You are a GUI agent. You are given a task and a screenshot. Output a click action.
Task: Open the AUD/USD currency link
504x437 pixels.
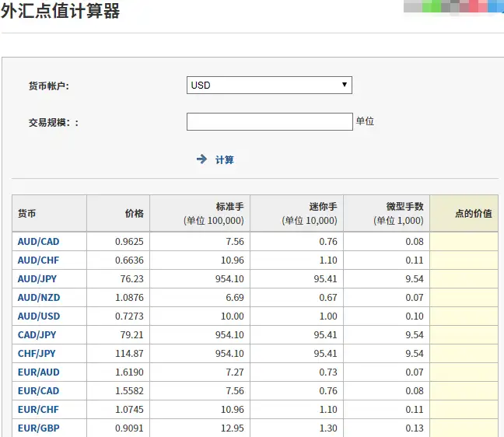(39, 316)
